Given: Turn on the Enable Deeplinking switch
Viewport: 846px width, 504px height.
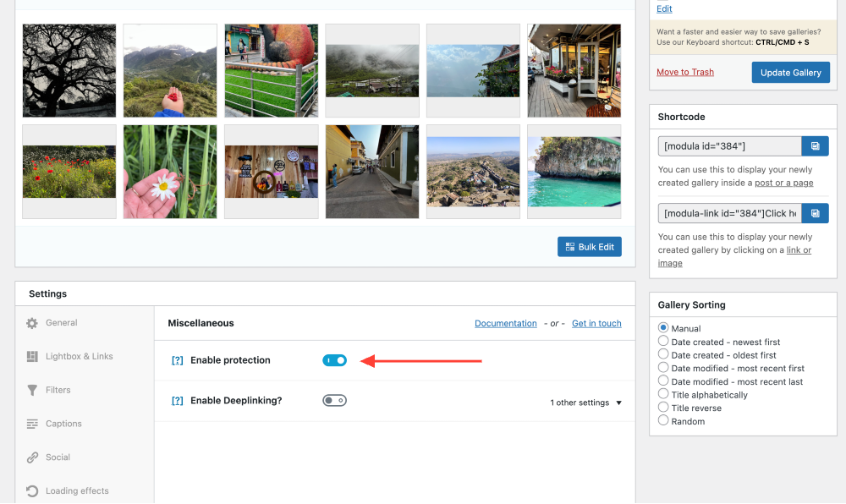Looking at the screenshot, I should pyautogui.click(x=334, y=401).
